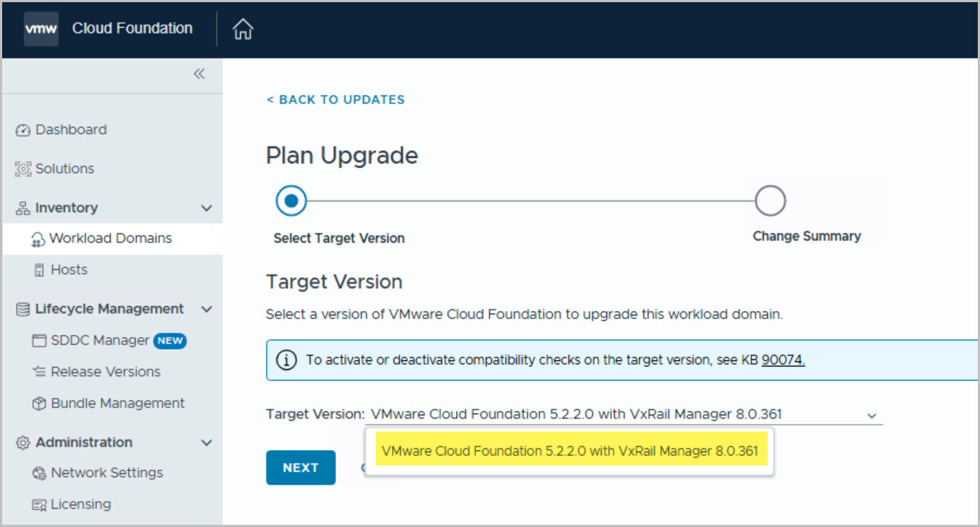Click the Solutions icon in sidebar
980x527 pixels.
[x=23, y=169]
